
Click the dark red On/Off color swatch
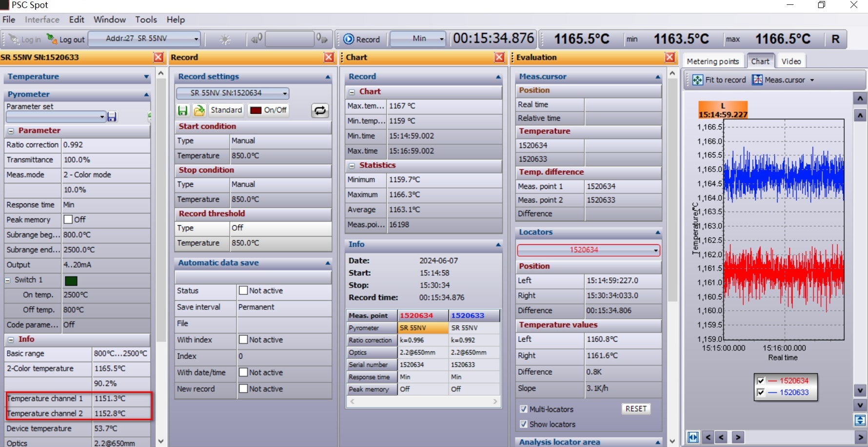point(256,110)
